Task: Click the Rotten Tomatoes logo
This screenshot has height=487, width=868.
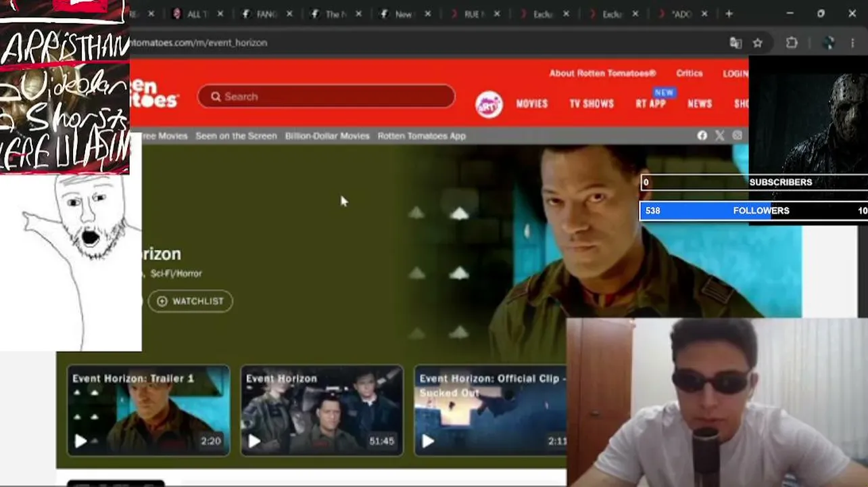Action: click(154, 94)
